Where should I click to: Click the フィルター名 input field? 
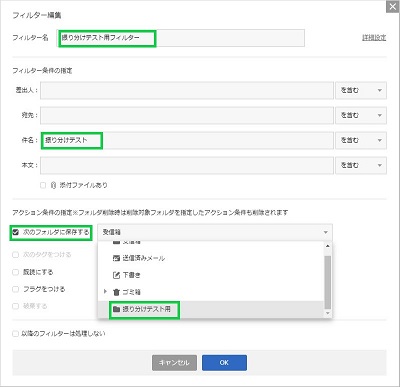click(x=181, y=38)
